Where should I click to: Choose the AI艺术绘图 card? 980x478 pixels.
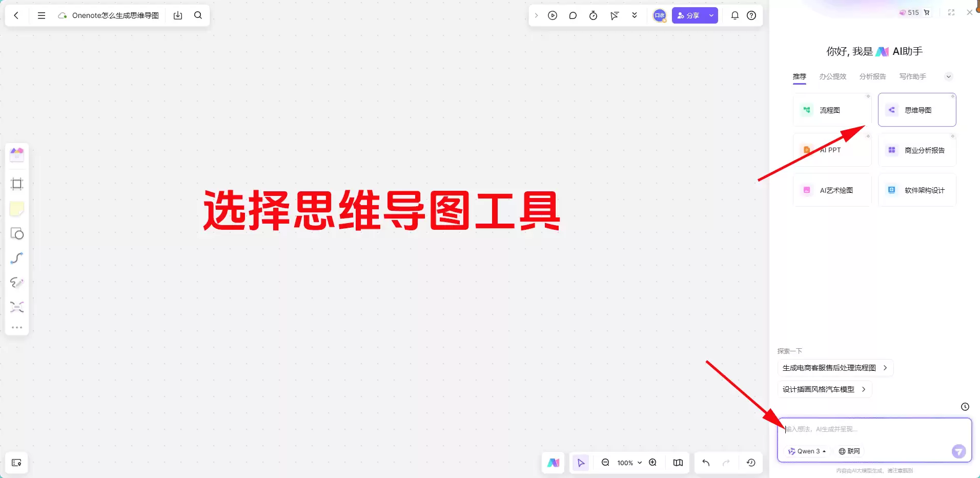pos(832,190)
